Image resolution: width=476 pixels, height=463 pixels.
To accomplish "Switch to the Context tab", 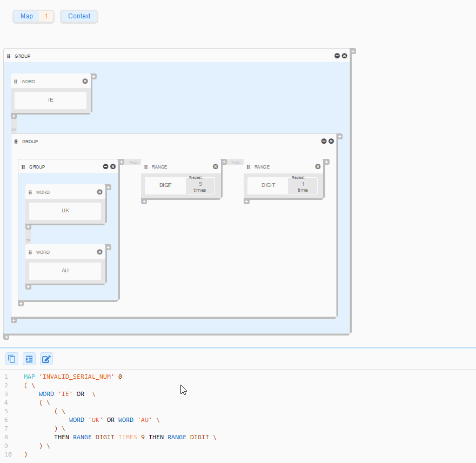I will 79,16.
